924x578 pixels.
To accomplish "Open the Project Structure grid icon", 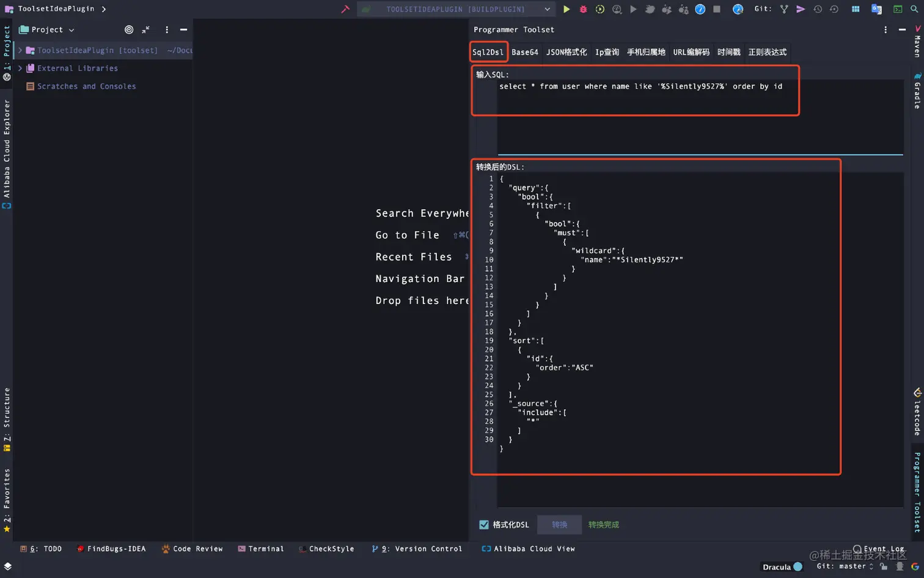I will (x=856, y=9).
